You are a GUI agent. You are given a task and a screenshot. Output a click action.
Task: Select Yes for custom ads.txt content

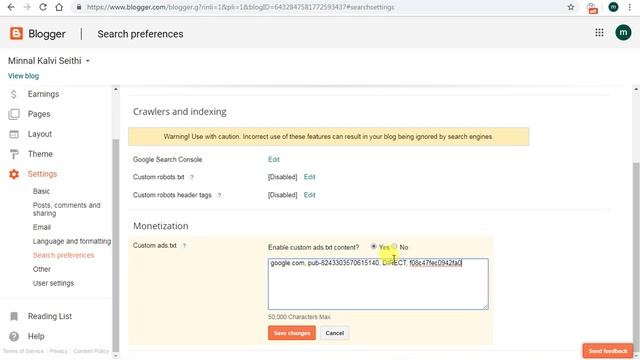373,247
